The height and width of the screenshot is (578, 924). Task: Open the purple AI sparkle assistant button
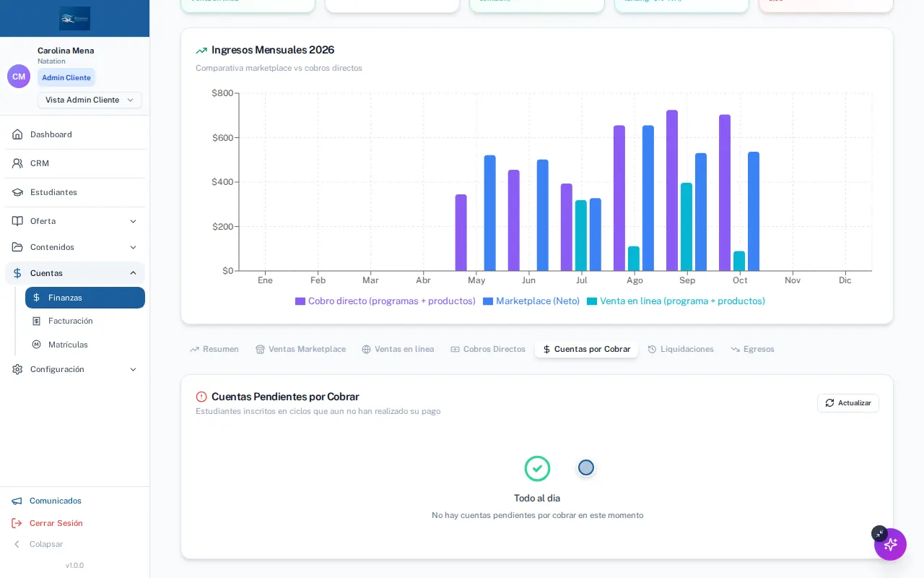(x=890, y=544)
